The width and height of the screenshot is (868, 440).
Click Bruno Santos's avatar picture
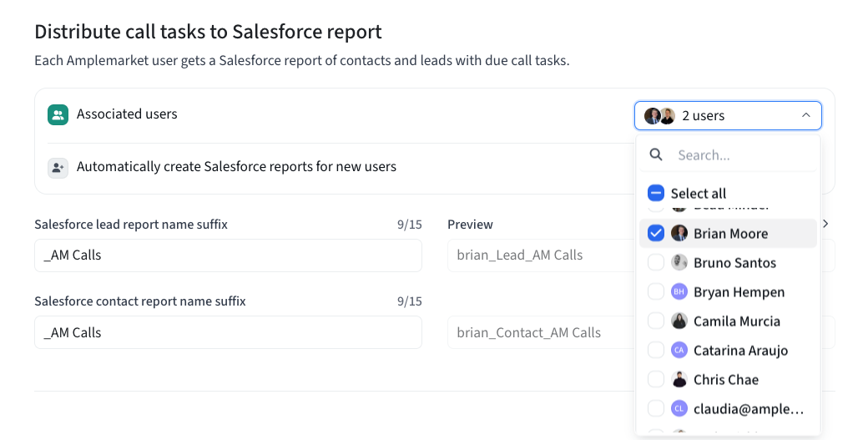click(x=679, y=263)
